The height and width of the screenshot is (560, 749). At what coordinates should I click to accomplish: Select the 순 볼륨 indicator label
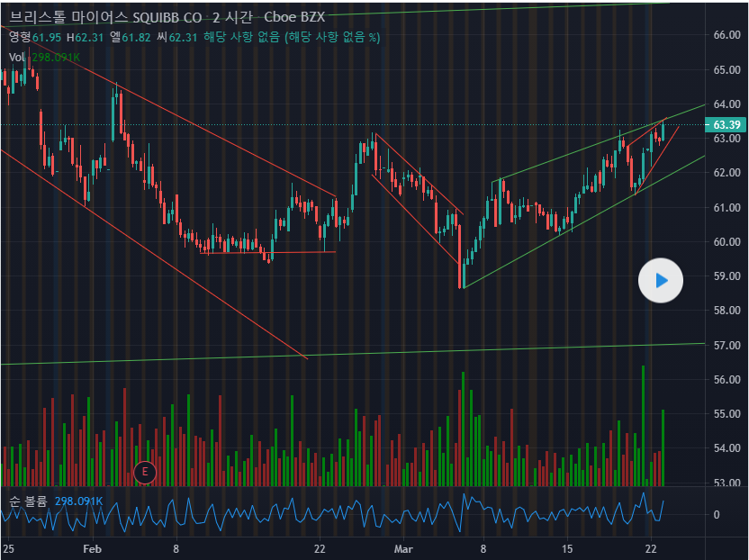(29, 501)
